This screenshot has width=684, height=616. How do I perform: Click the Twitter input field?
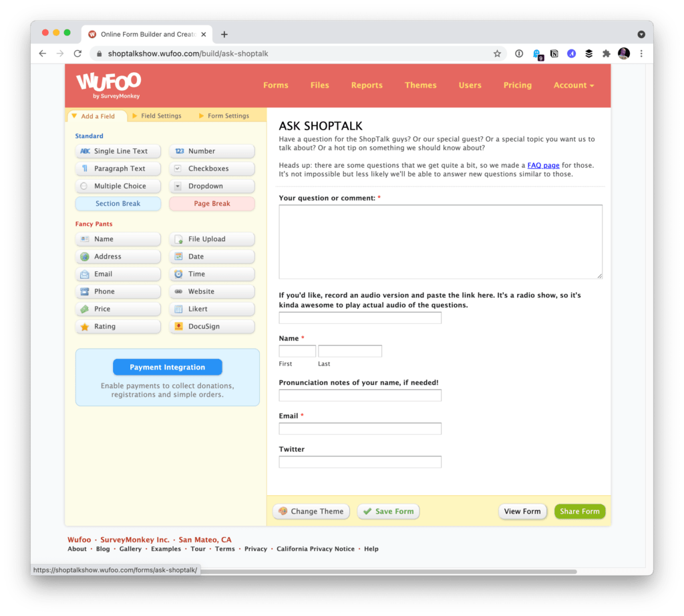click(x=360, y=462)
